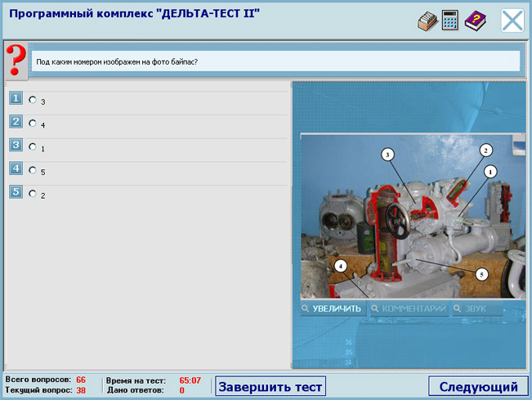Screen dimensions: 532x400
Task: Click УВЕЛИЧИТЬ to enlarge the photo
Action: [333, 308]
